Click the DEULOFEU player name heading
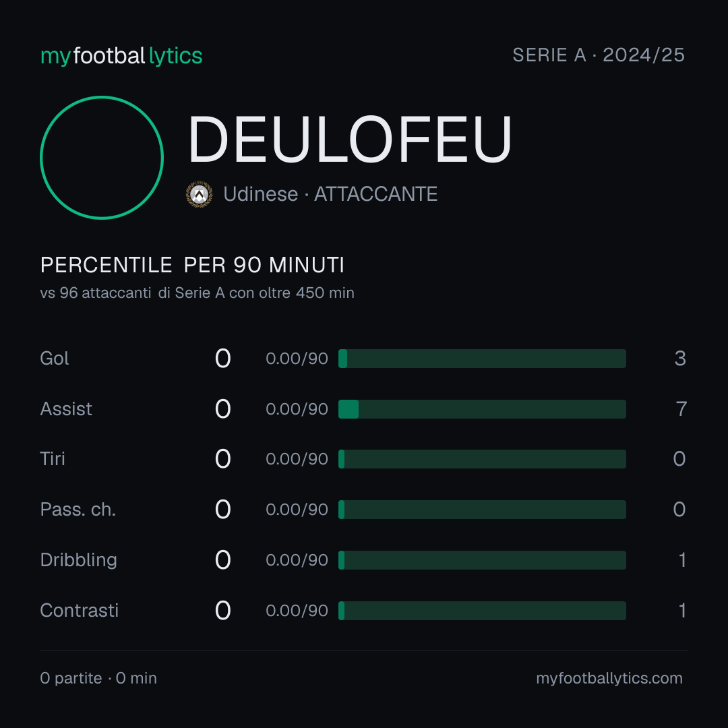Image resolution: width=728 pixels, height=728 pixels. pyautogui.click(x=350, y=140)
